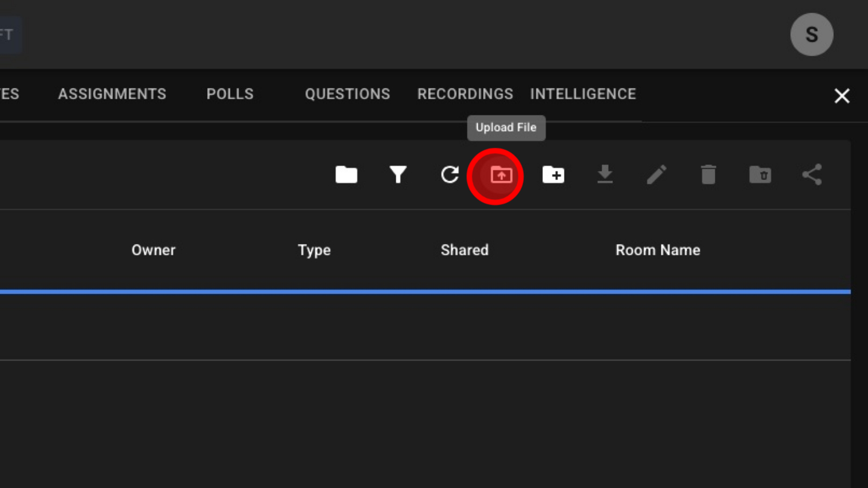This screenshot has height=488, width=868.
Task: Click the Owner column header
Action: (153, 250)
